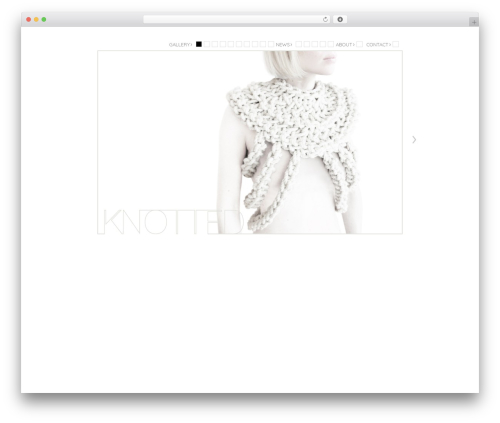Screen dimensions: 500x423
Task: Select the third square after NEWS
Action: 315,44
